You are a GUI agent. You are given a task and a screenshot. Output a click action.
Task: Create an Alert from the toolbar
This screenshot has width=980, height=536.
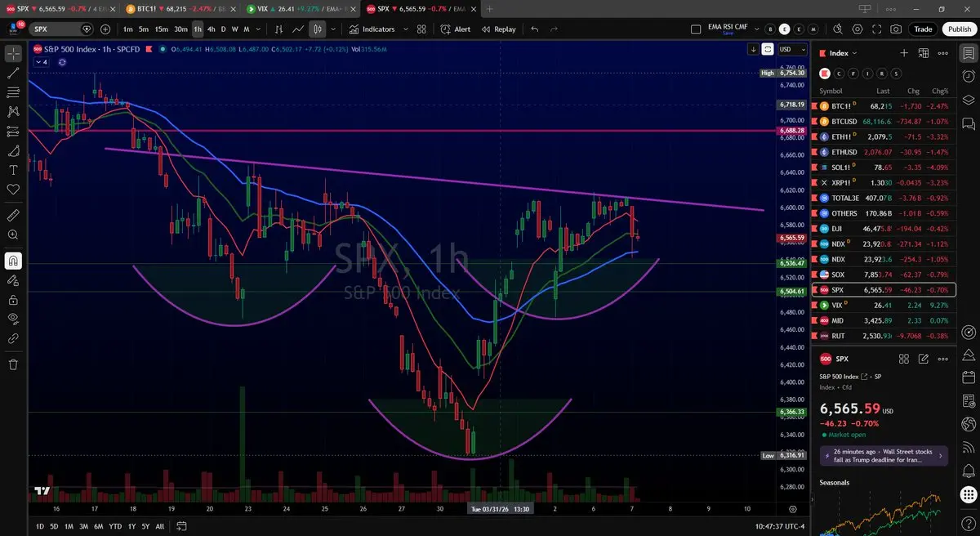(x=455, y=29)
